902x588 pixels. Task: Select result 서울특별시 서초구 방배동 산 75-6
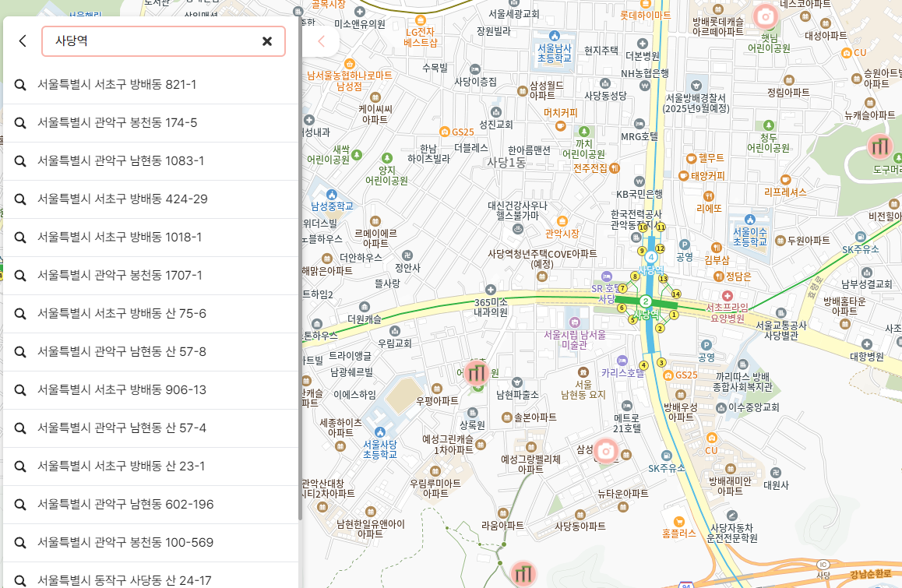coord(151,314)
